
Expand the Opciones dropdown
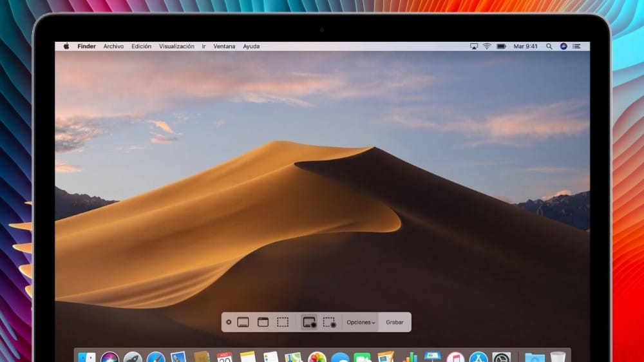point(361,322)
